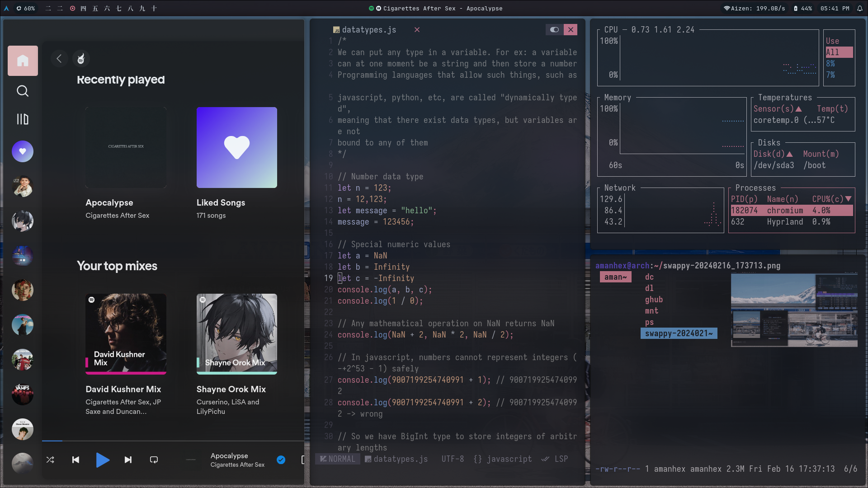
Task: Flip the theme toggle in the editor titlebar
Action: point(554,29)
